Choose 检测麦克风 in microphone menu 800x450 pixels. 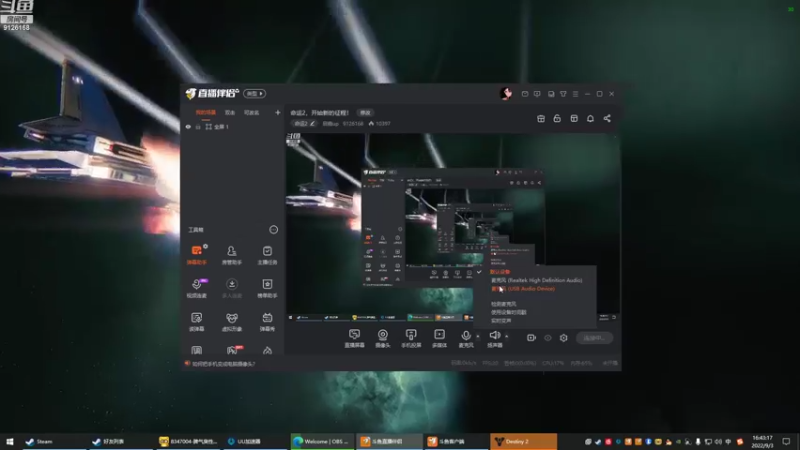(x=504, y=304)
